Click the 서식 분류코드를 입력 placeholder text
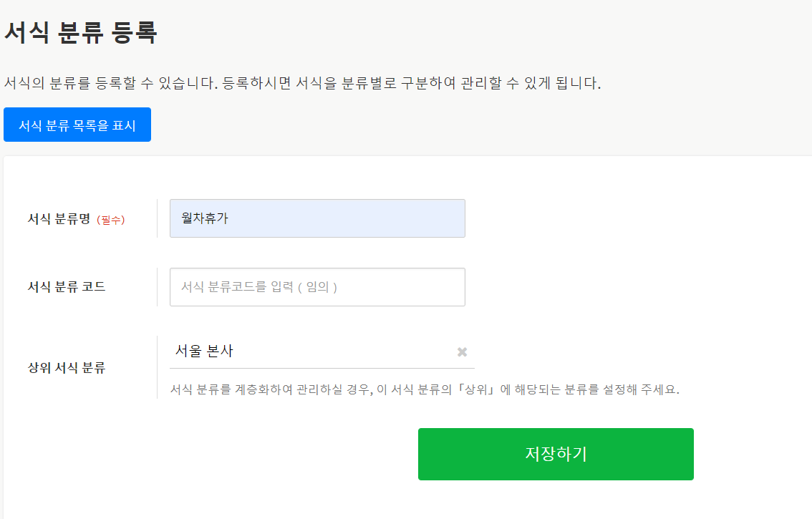 [258, 287]
